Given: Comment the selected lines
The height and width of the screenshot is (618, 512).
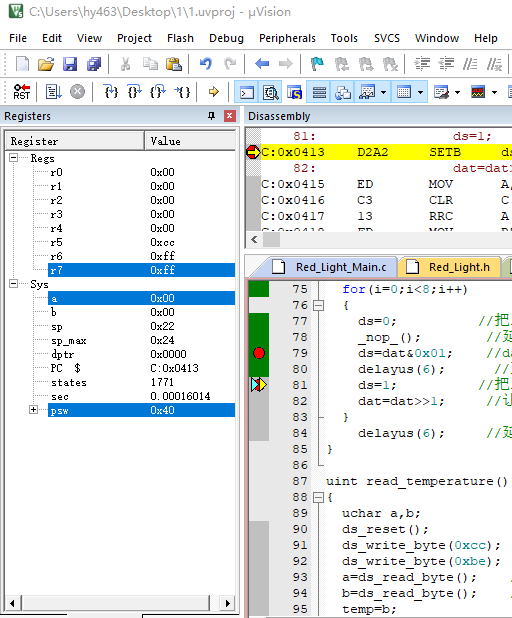Looking at the screenshot, I should (x=470, y=63).
